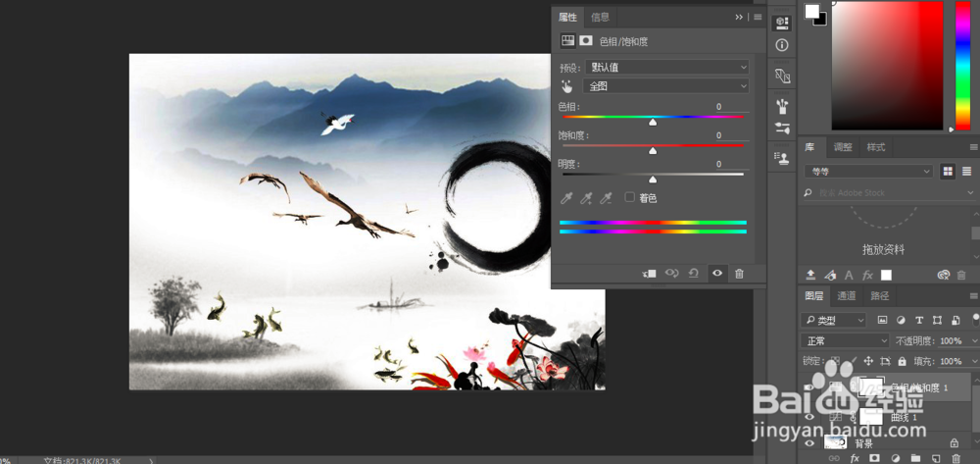
Task: Filter layers by adjustment layer icon
Action: click(901, 320)
